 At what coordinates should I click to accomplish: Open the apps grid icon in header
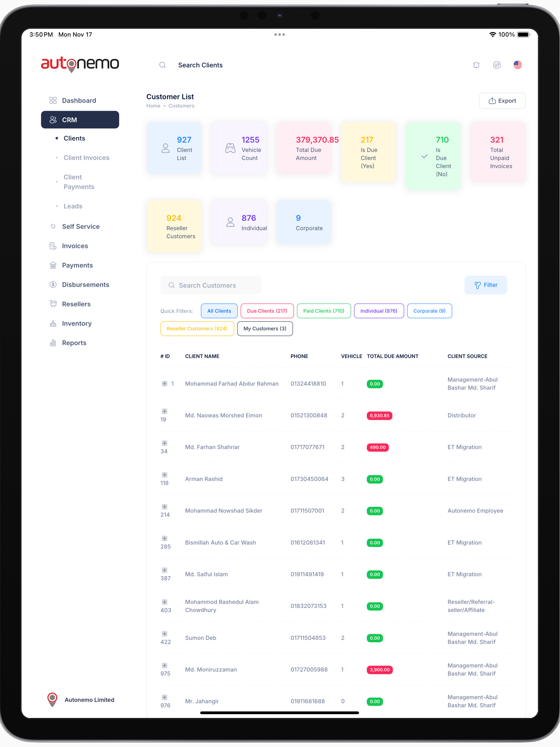coord(497,65)
